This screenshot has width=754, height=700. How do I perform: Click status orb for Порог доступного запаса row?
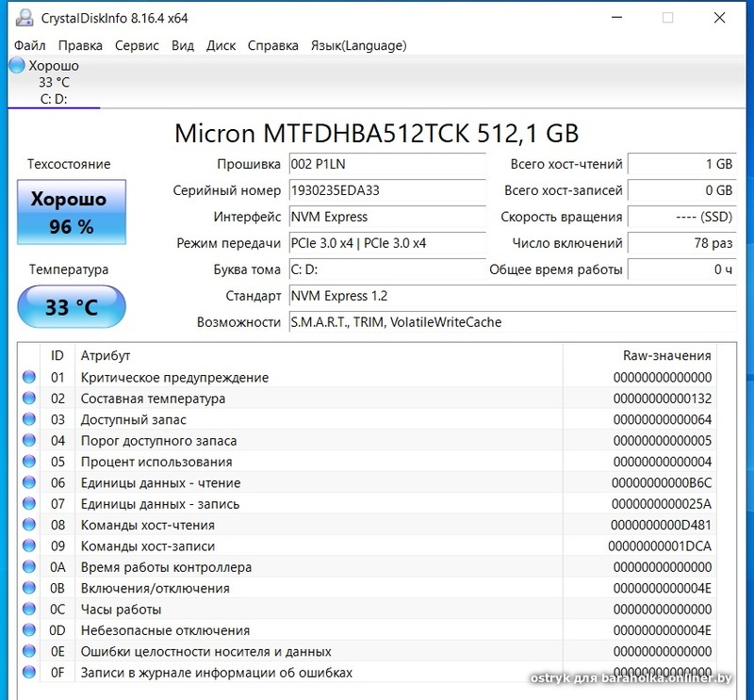[x=29, y=440]
